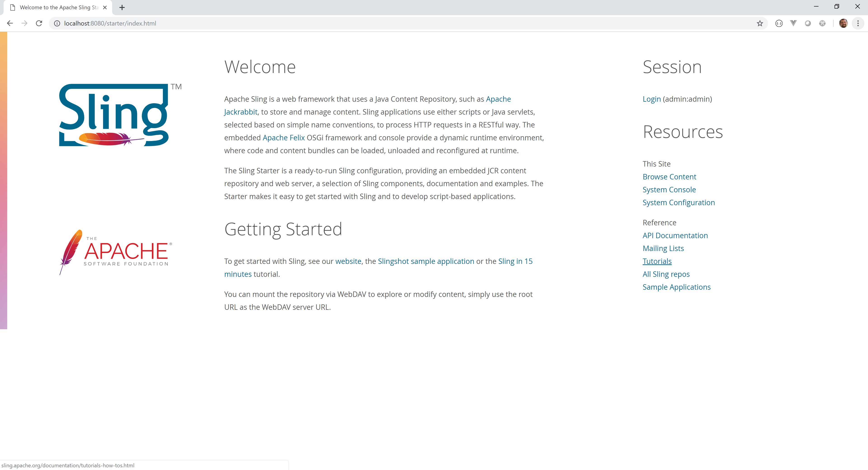The height and width of the screenshot is (470, 868).
Task: Click the user profile avatar
Action: tap(843, 23)
